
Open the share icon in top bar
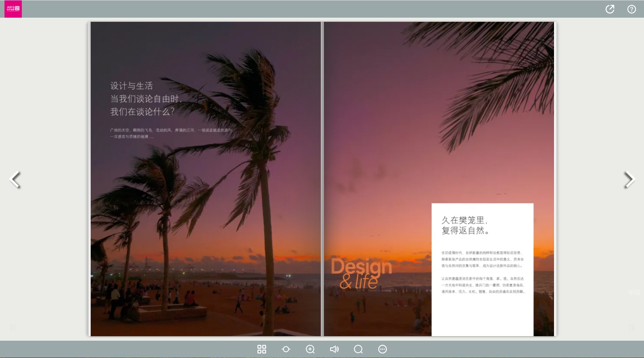click(610, 9)
